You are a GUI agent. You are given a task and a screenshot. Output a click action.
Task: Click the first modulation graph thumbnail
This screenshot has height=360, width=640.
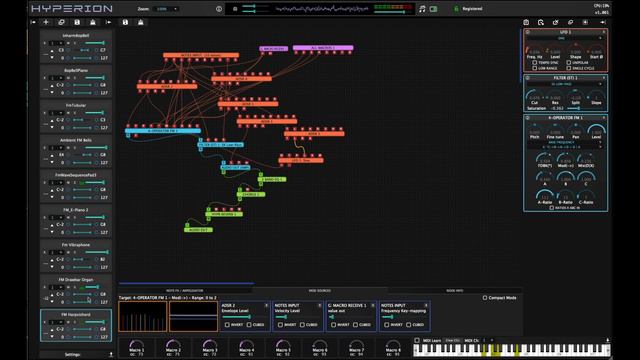pos(143,316)
